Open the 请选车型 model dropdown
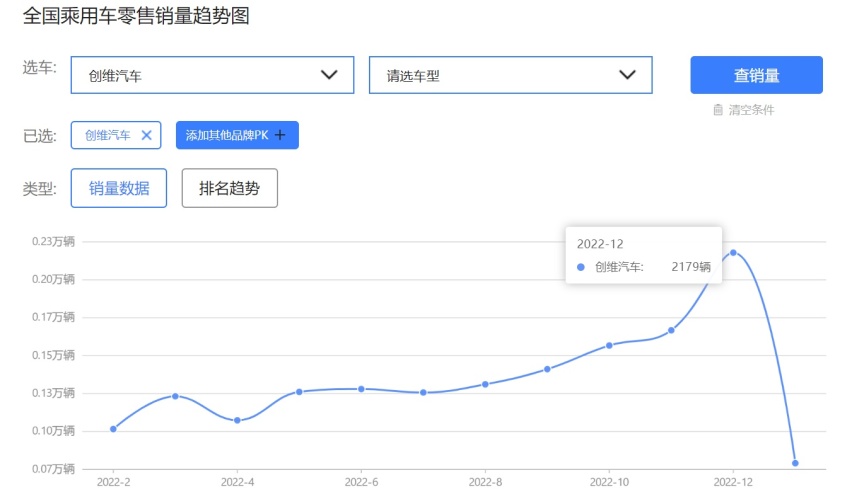This screenshot has height=499, width=852. (x=510, y=75)
